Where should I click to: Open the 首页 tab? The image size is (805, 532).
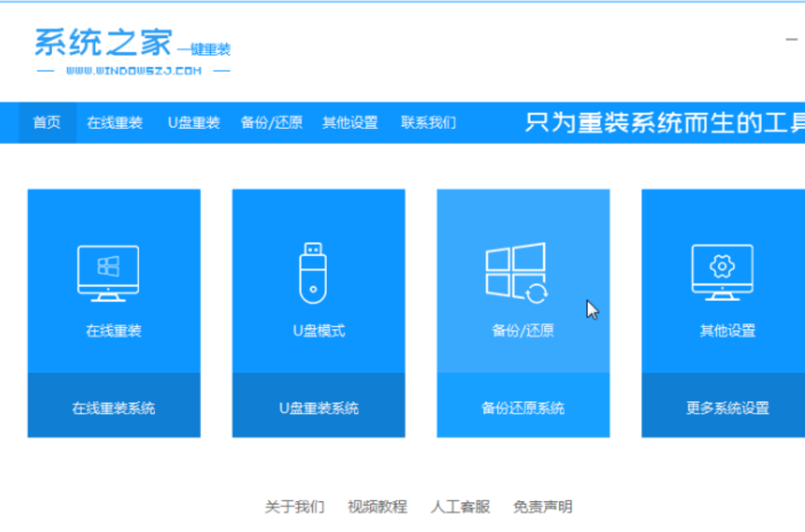click(46, 123)
